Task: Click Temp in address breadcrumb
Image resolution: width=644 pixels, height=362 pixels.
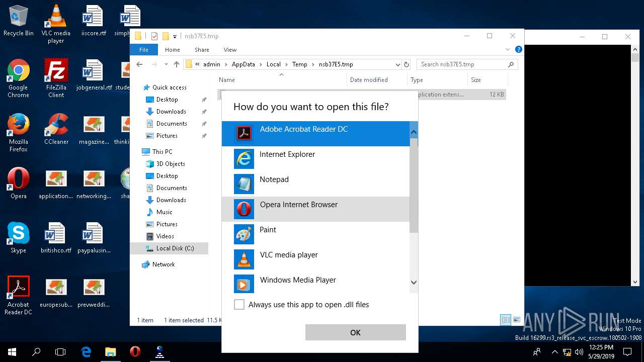Action: pyautogui.click(x=299, y=64)
